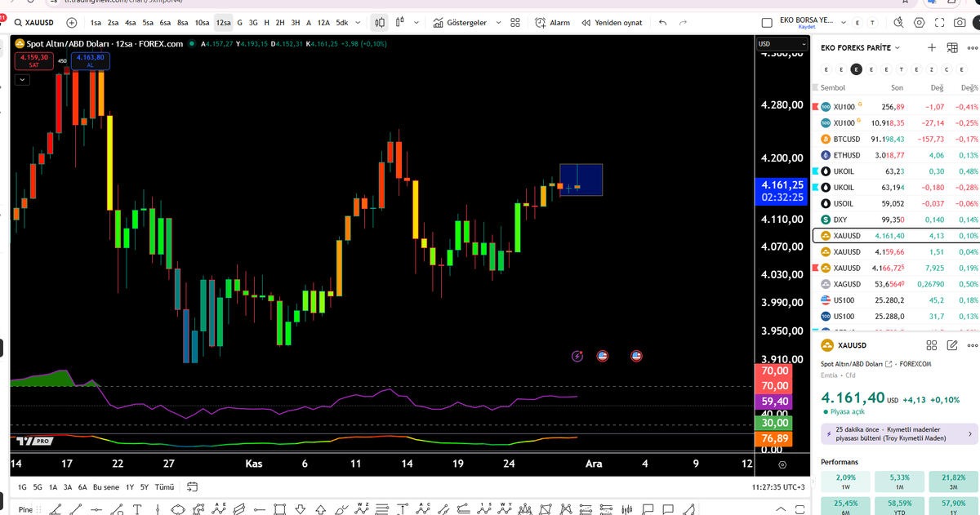Click layout selection square icon
The image size is (980, 515).
point(766,23)
